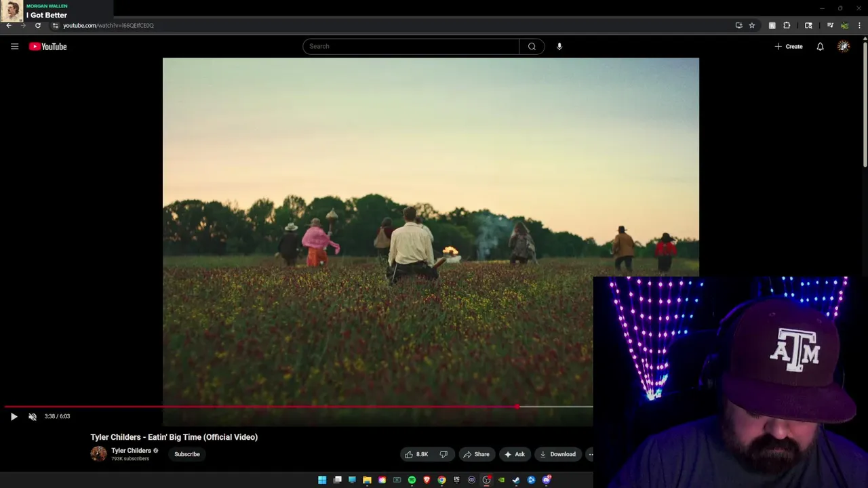The height and width of the screenshot is (488, 868).
Task: Open Steam from the taskbar
Action: pyautogui.click(x=516, y=480)
